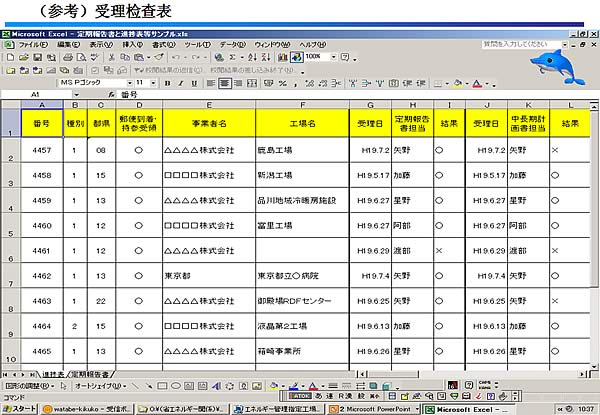600x415 pixels.
Task: Open the オートシェイプ AutoShapes menu
Action: point(101,386)
